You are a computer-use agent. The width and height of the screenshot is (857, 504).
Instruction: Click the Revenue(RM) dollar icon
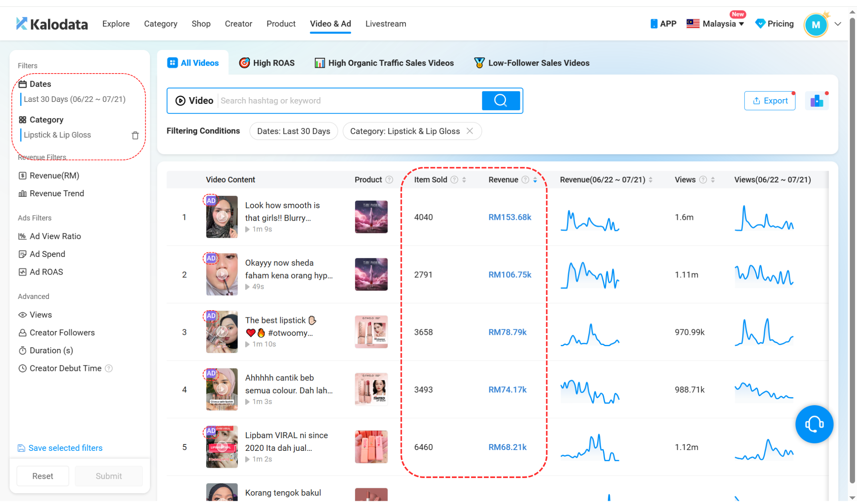point(22,175)
